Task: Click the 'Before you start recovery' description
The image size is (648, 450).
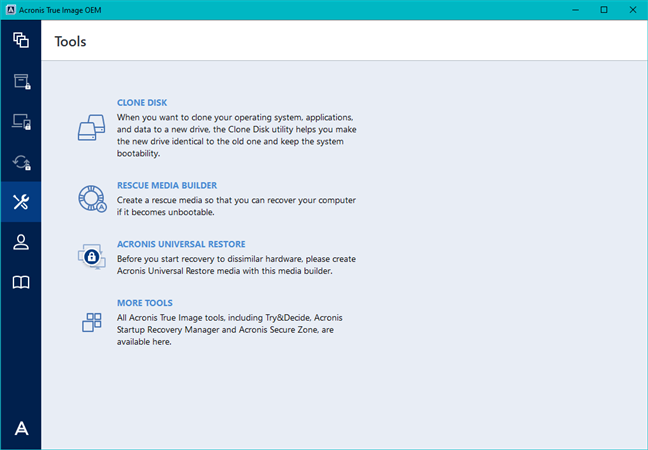Action: tap(236, 265)
